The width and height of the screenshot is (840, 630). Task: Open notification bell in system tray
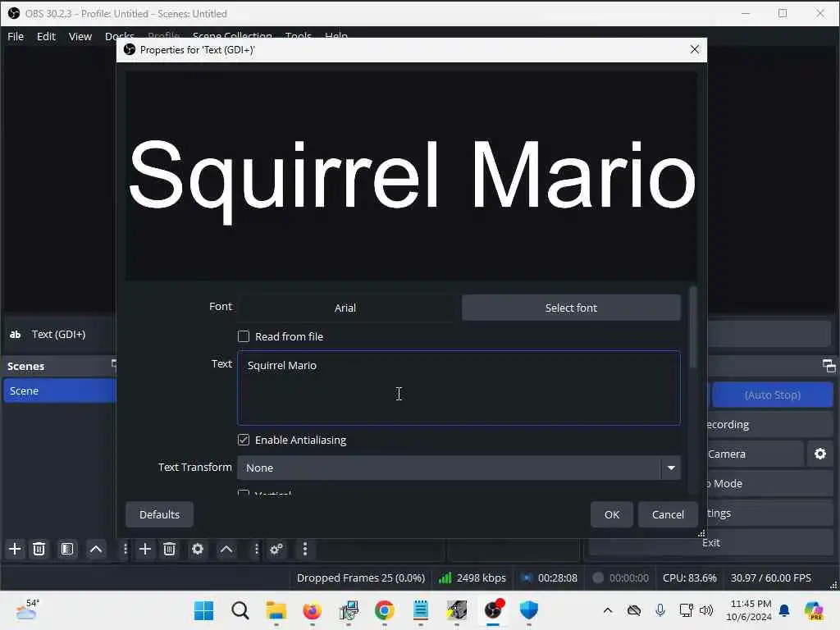pos(784,610)
